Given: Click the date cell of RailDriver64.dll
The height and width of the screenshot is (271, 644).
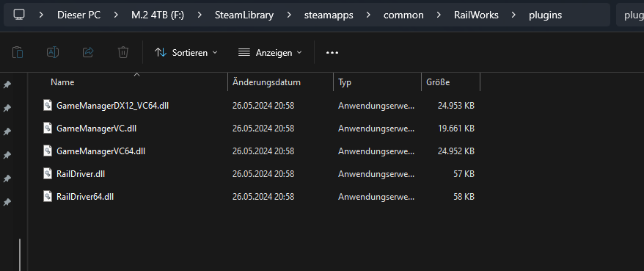Looking at the screenshot, I should click(263, 197).
